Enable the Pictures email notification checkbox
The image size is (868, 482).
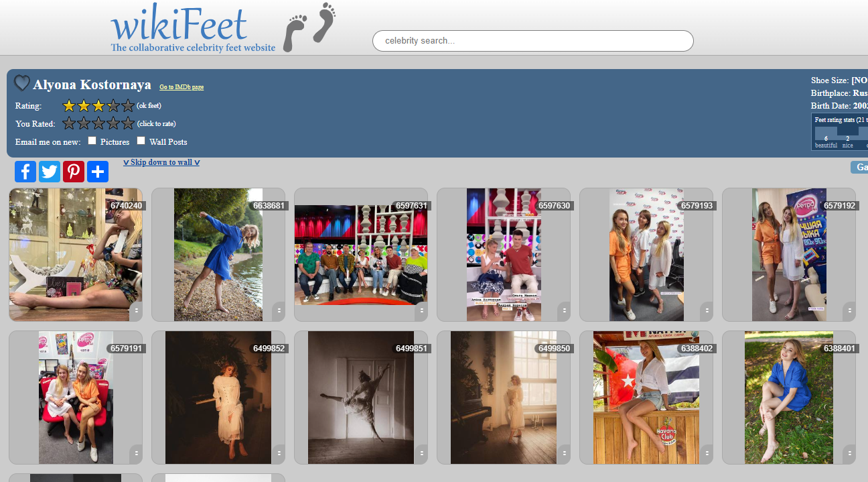(92, 141)
